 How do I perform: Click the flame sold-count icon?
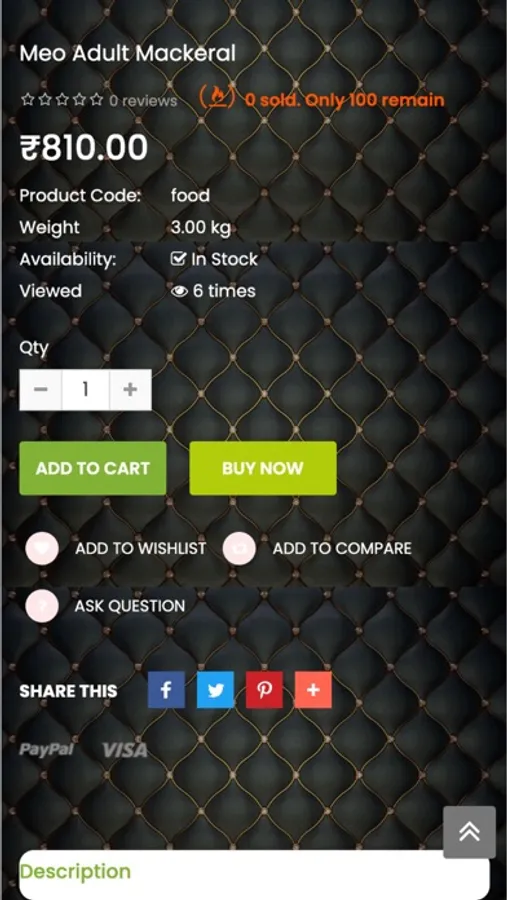click(217, 97)
